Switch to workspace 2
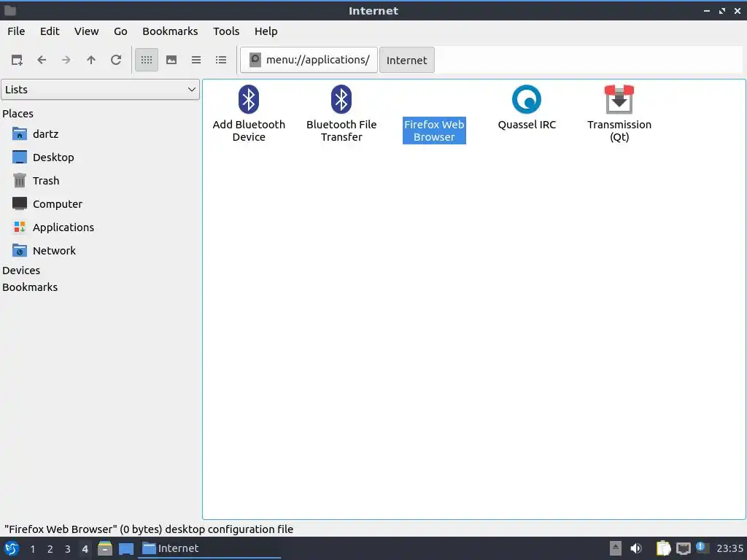The width and height of the screenshot is (747, 560). point(50,549)
